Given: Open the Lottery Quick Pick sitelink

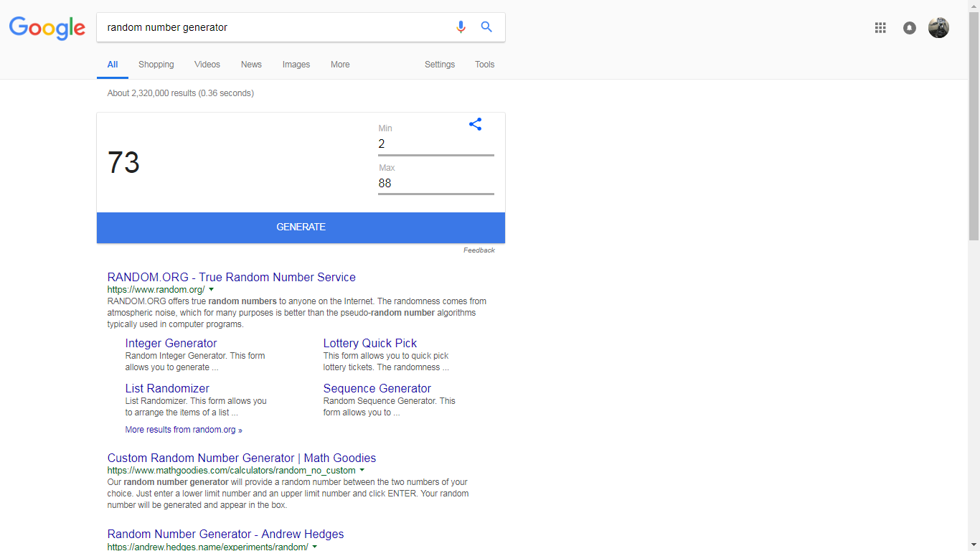Looking at the screenshot, I should [370, 344].
